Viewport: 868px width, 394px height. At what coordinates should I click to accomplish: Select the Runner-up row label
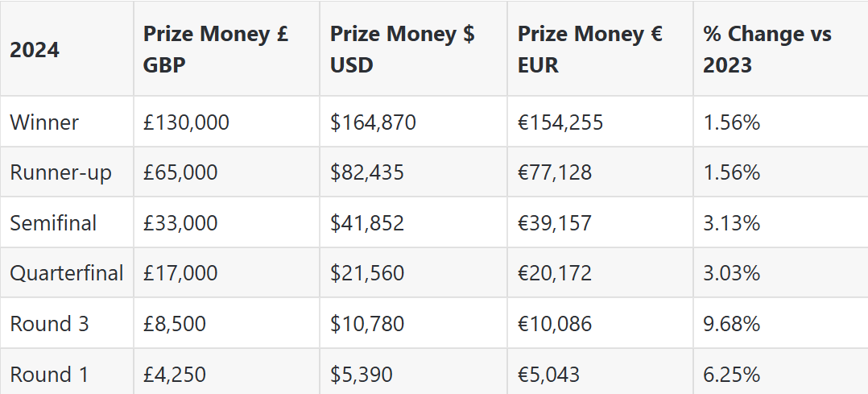[x=61, y=172]
